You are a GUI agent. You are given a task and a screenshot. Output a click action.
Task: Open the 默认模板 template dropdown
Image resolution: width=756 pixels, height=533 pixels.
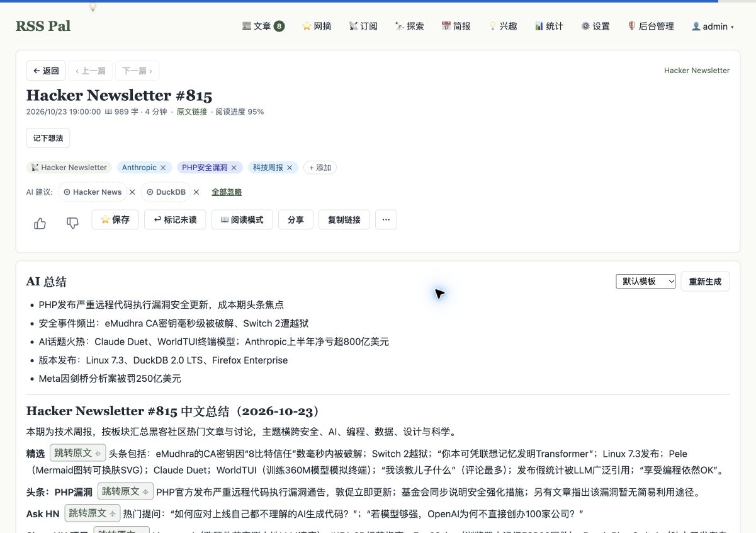point(646,282)
